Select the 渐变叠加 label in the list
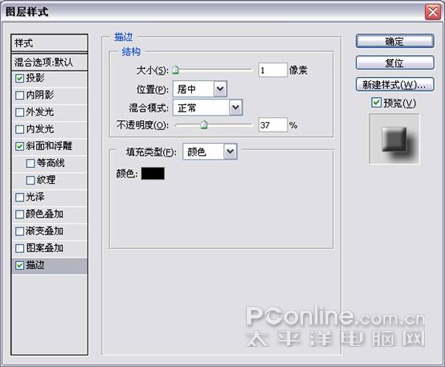 click(44, 231)
